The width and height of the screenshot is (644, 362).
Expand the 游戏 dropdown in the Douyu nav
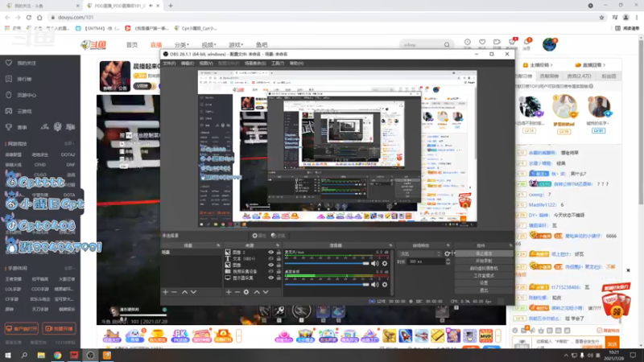236,45
